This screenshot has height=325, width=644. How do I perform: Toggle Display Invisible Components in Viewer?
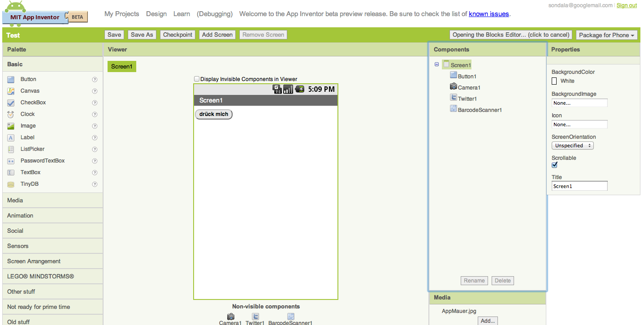point(197,79)
